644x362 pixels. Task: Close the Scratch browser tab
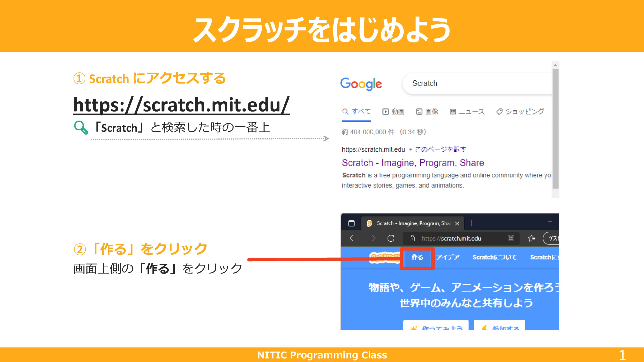click(457, 223)
